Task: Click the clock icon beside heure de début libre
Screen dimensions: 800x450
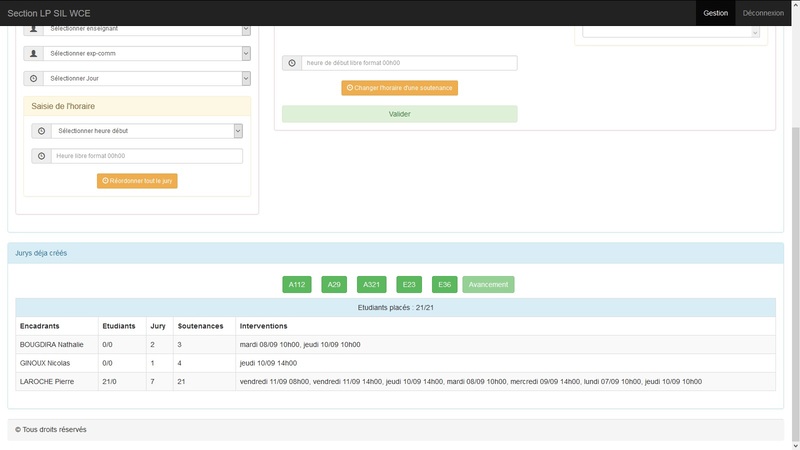Action: (x=292, y=63)
